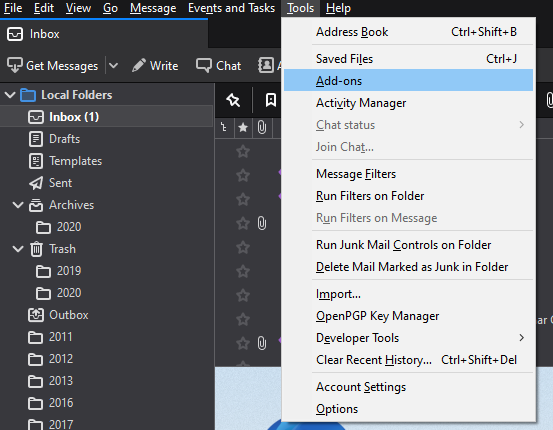Toggle star on fourth row with attachment
This screenshot has height=430, width=553.
pos(243,223)
